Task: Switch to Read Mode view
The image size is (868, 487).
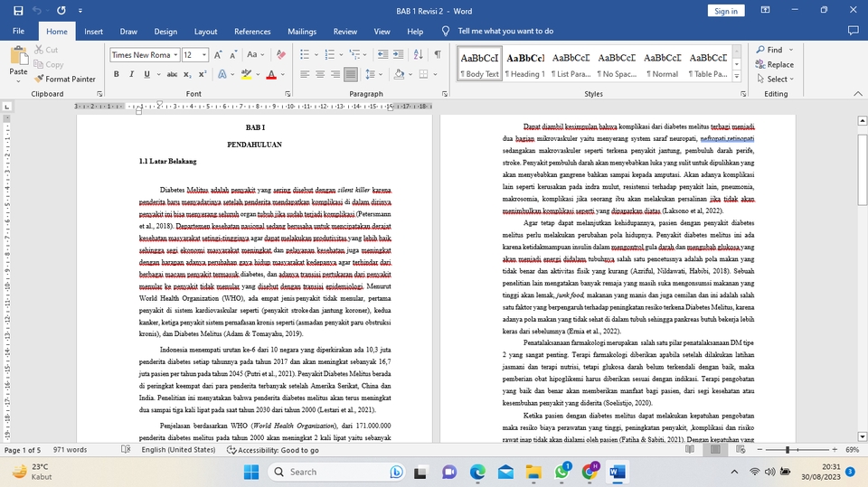Action: pyautogui.click(x=690, y=450)
